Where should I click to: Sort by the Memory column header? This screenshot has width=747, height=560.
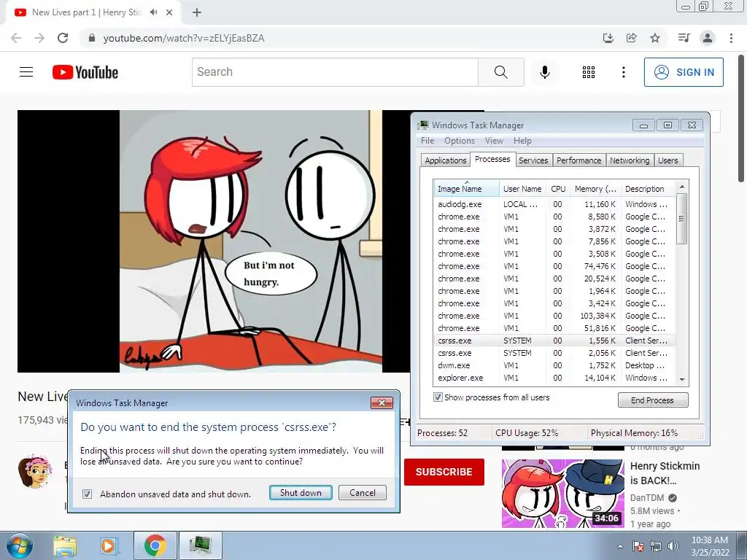point(595,189)
